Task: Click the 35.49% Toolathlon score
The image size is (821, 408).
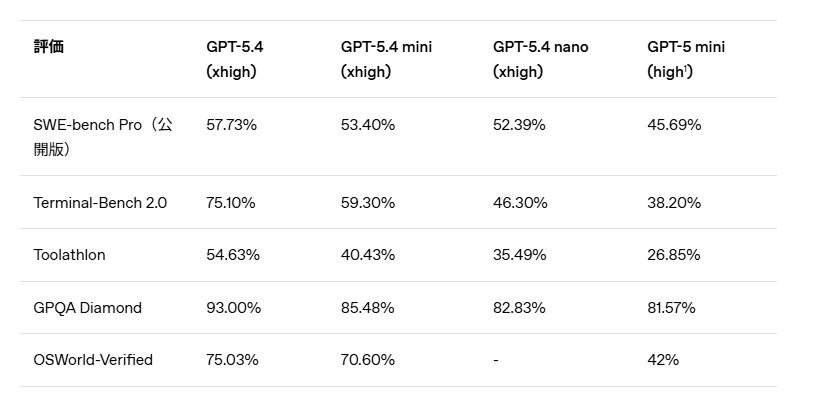Action: 520,255
